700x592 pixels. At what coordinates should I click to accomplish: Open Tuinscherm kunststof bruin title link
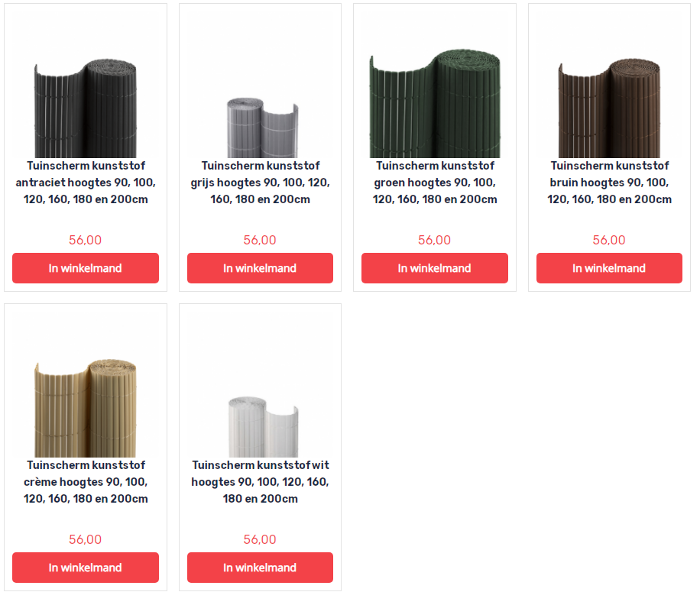pyautogui.click(x=609, y=183)
